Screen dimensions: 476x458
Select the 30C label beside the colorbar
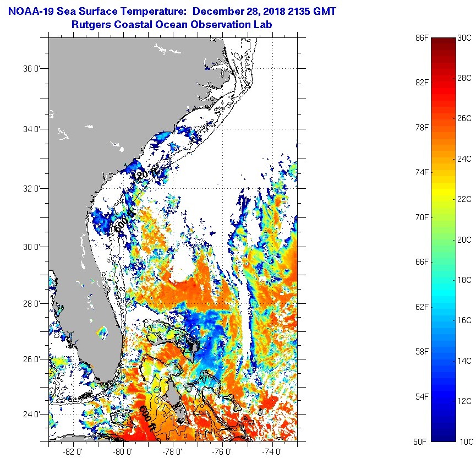464,37
